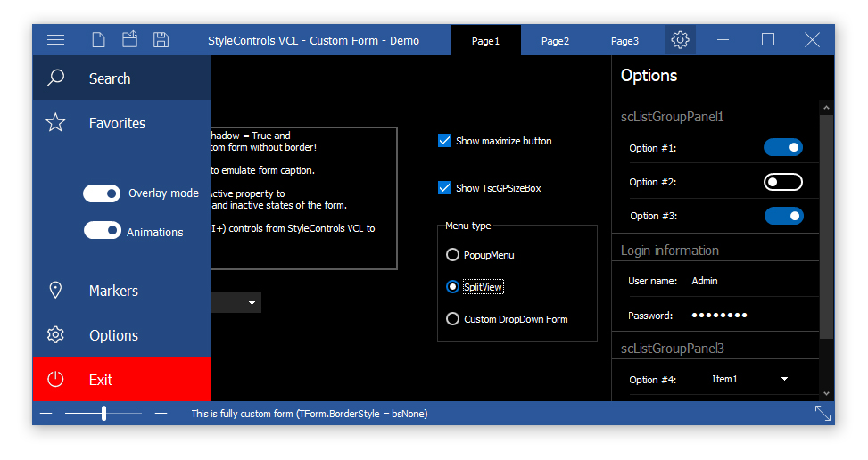This screenshot has height=460, width=868.
Task: Open the Option #4 Item1 dropdown
Action: pyautogui.click(x=750, y=379)
